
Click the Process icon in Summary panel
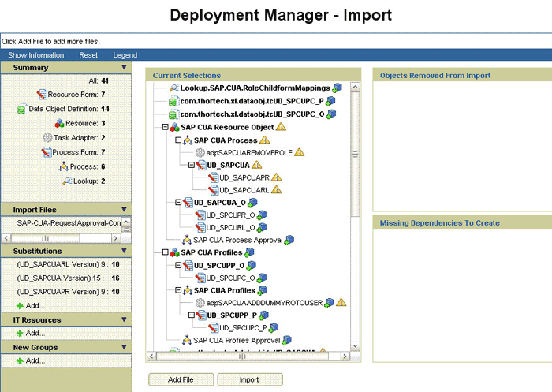64,166
